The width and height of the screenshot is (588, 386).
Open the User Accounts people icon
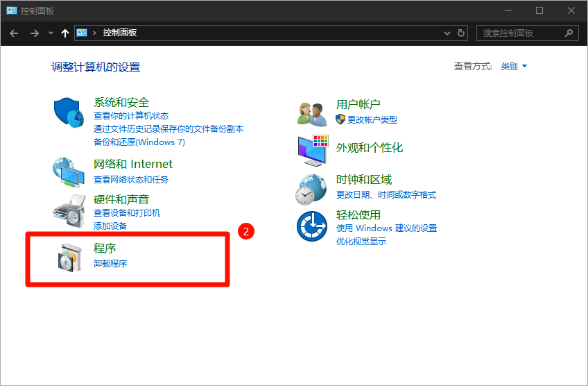point(312,114)
